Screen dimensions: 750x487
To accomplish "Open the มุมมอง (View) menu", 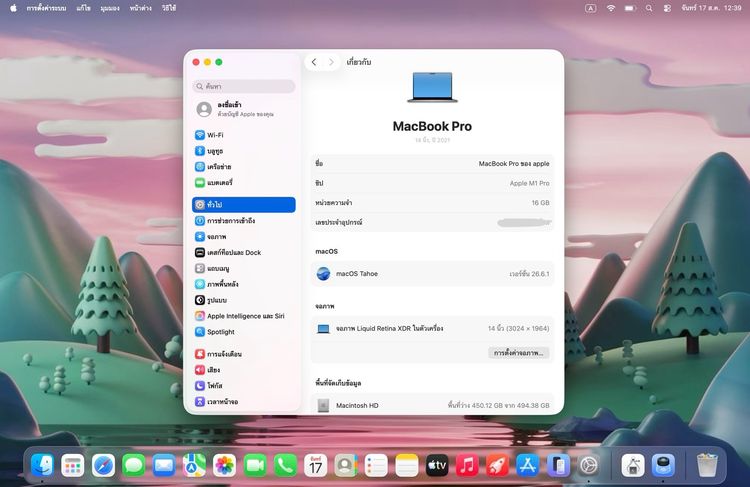I will pyautogui.click(x=110, y=8).
